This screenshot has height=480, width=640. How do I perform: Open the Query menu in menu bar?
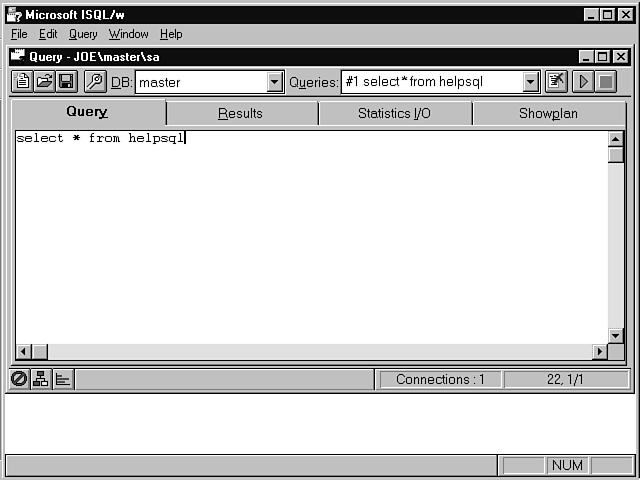click(x=83, y=34)
